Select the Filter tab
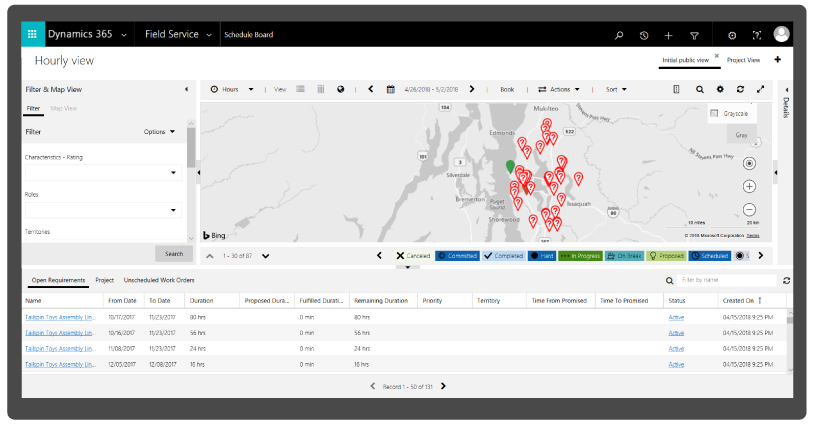This screenshot has width=814, height=424. pyautogui.click(x=33, y=108)
